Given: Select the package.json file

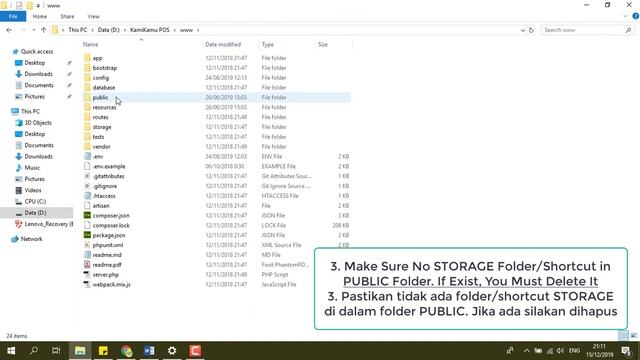Looking at the screenshot, I should [109, 235].
